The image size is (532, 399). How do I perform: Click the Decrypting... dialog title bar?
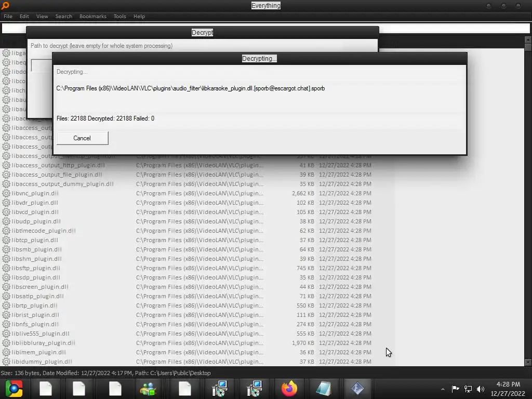260,58
